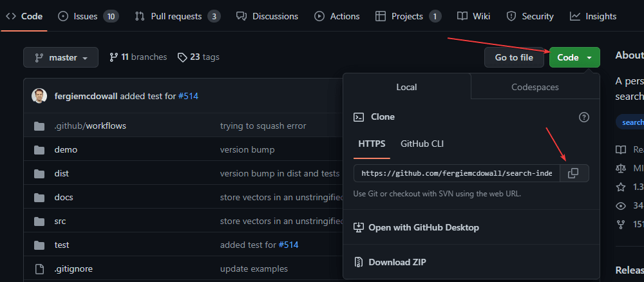Open the docs folder
The height and width of the screenshot is (282, 644).
point(64,197)
